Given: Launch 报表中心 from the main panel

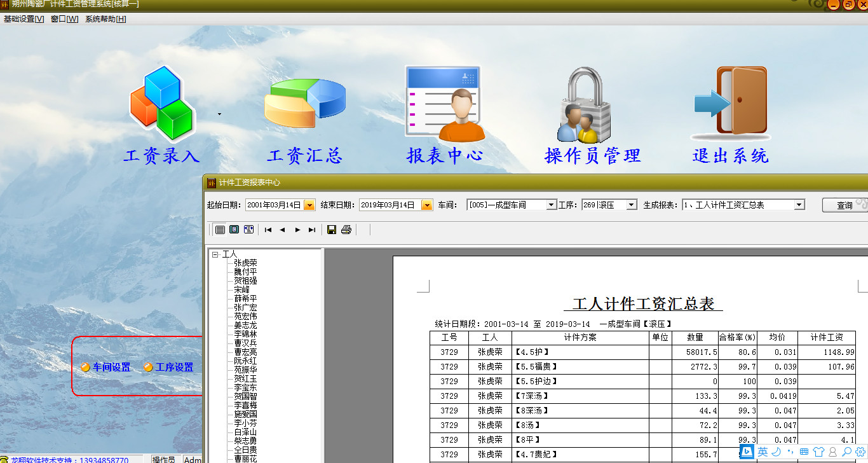Looking at the screenshot, I should [444, 105].
